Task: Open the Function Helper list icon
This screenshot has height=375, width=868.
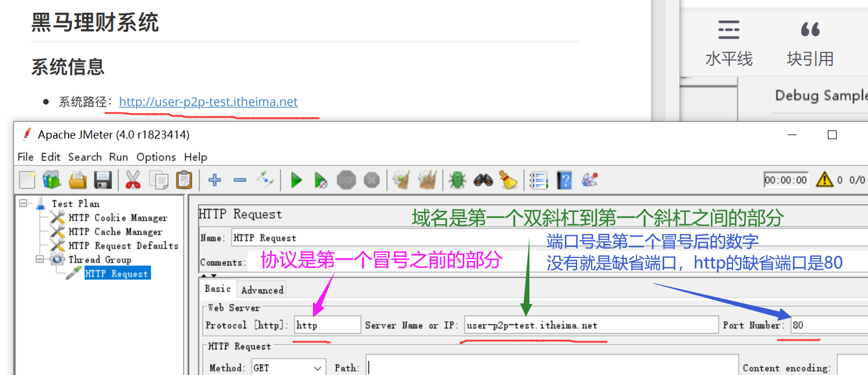Action: click(539, 180)
